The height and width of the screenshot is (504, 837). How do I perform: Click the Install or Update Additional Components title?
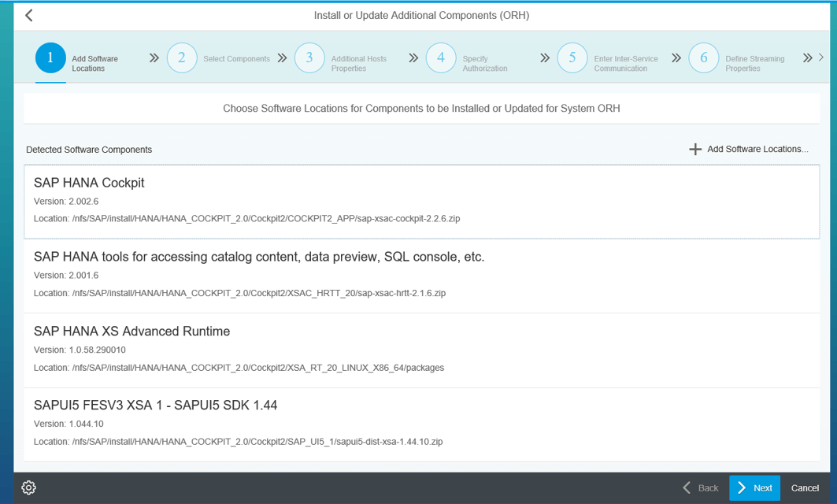pyautogui.click(x=422, y=16)
